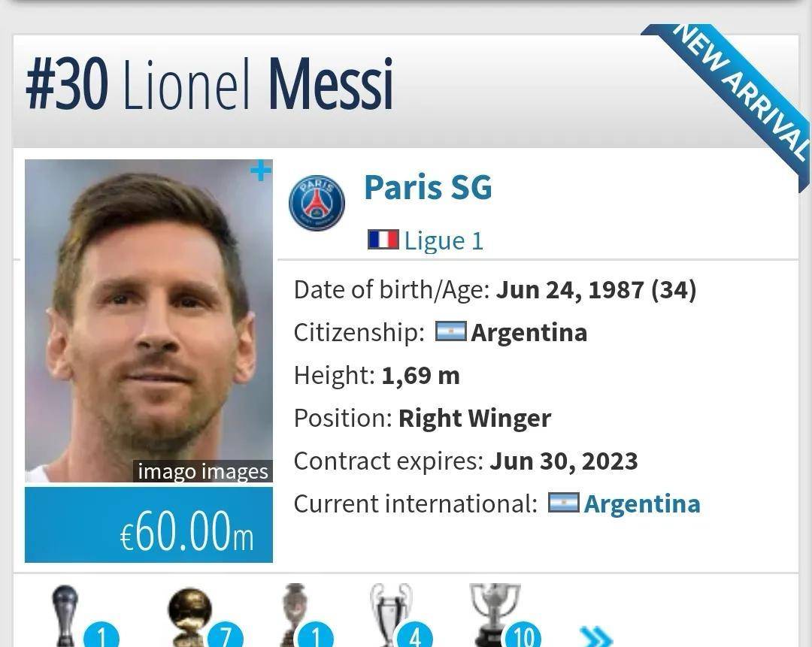The width and height of the screenshot is (812, 647).
Task: Click the €60.00m market value box
Action: coord(149,525)
